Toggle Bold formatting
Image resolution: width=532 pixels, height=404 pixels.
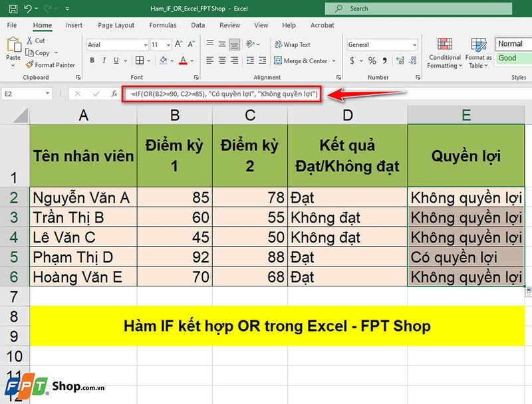click(x=92, y=60)
